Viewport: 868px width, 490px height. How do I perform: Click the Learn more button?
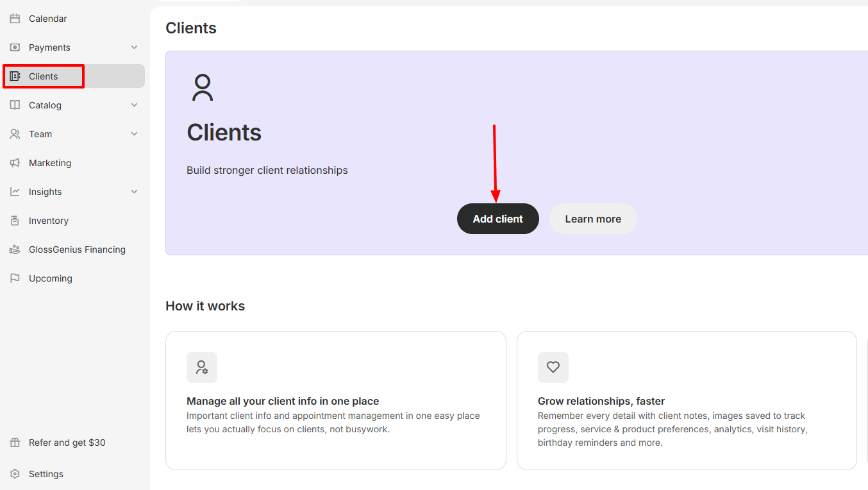(x=593, y=219)
